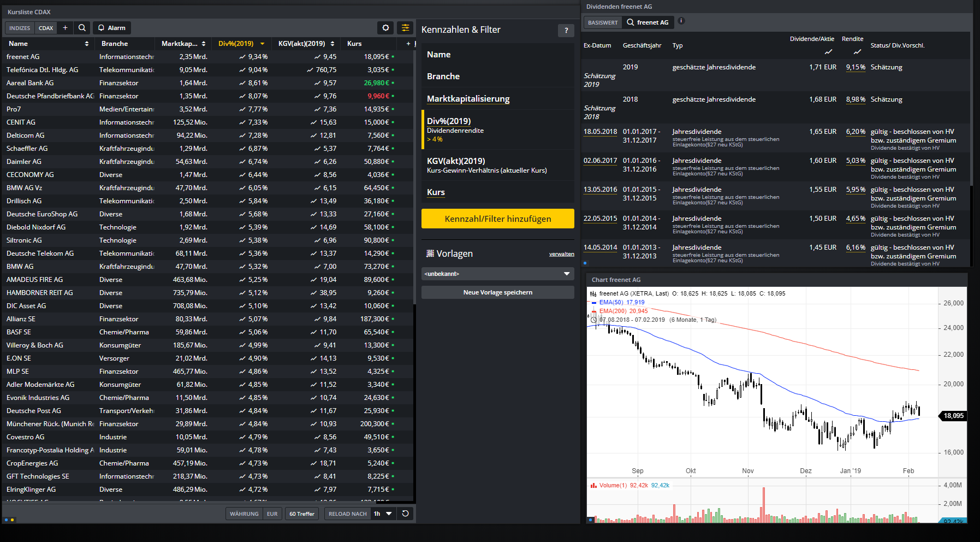980x542 pixels.
Task: Open Kursliste settings gear icon
Action: tap(386, 28)
